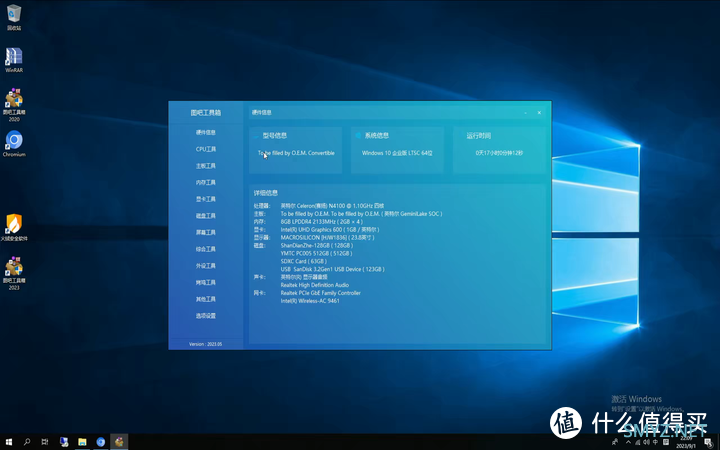Click the Recycle Bin desktop icon
720x450 pixels.
[x=14, y=17]
